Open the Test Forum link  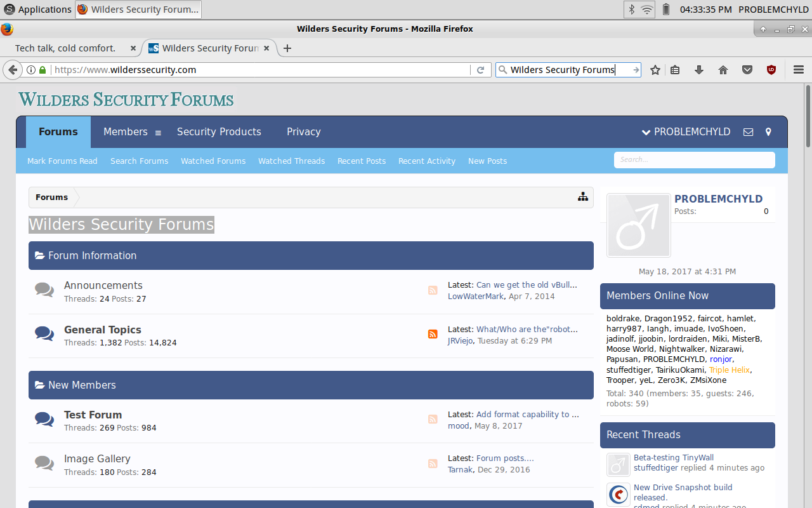pyautogui.click(x=93, y=415)
